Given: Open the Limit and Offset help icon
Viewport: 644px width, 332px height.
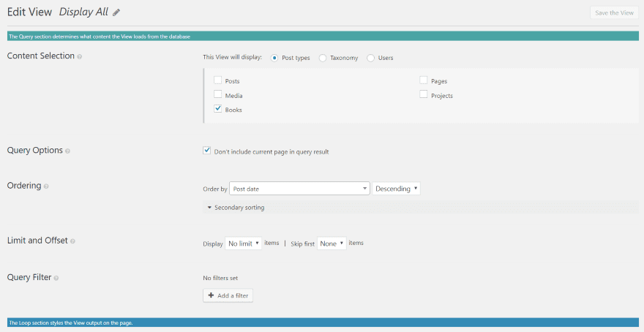Looking at the screenshot, I should 72,241.
